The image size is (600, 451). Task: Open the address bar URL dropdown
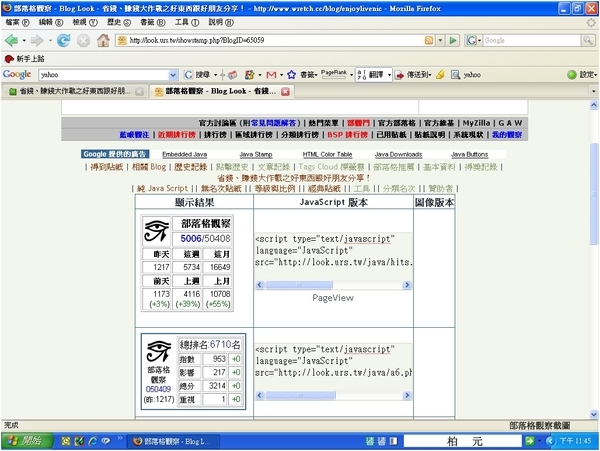[x=440, y=40]
